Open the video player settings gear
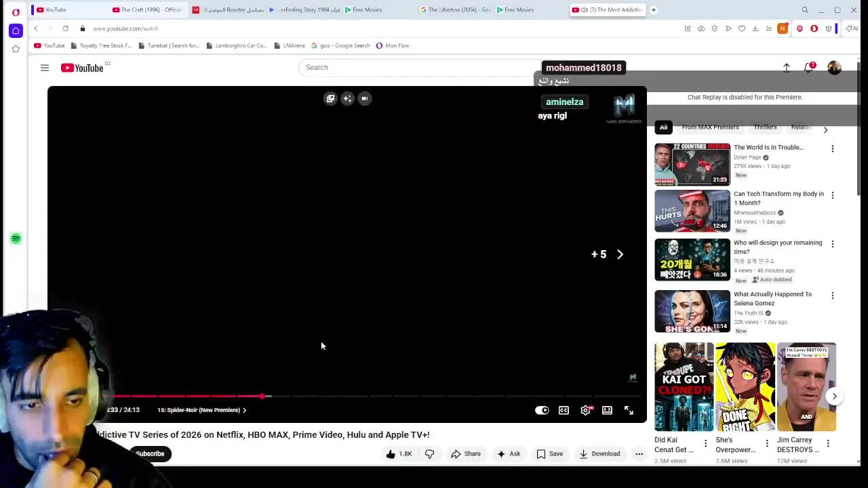Viewport: 868px width, 488px height. (585, 410)
